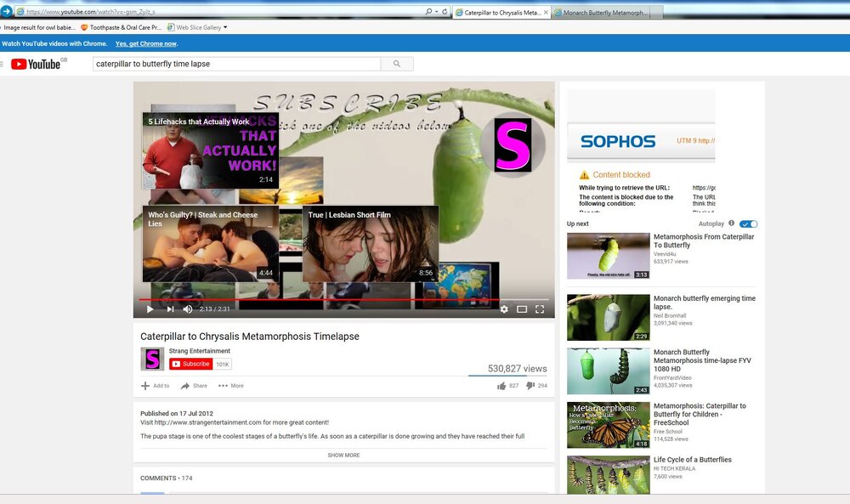Subscribe to Strang Entertainment

coord(190,364)
